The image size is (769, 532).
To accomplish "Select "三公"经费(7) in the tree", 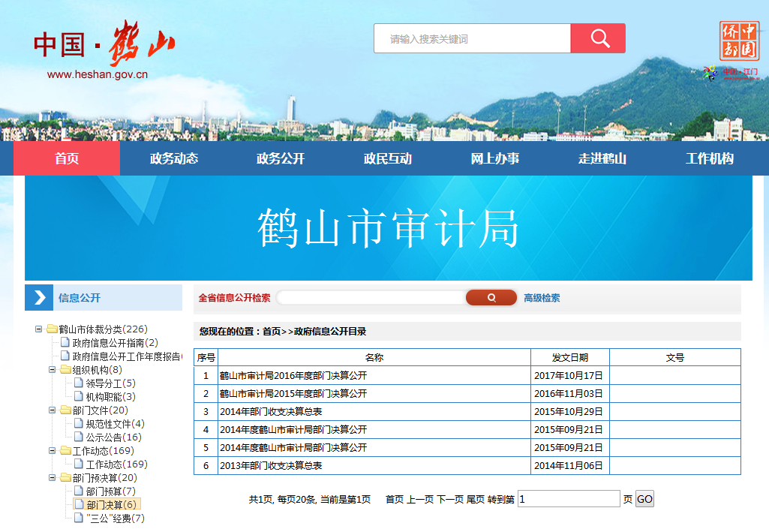I will pyautogui.click(x=115, y=518).
